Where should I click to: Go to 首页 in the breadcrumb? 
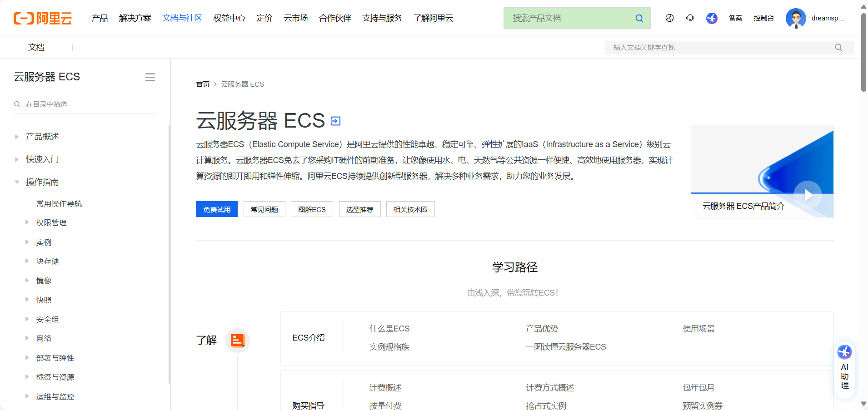click(203, 84)
